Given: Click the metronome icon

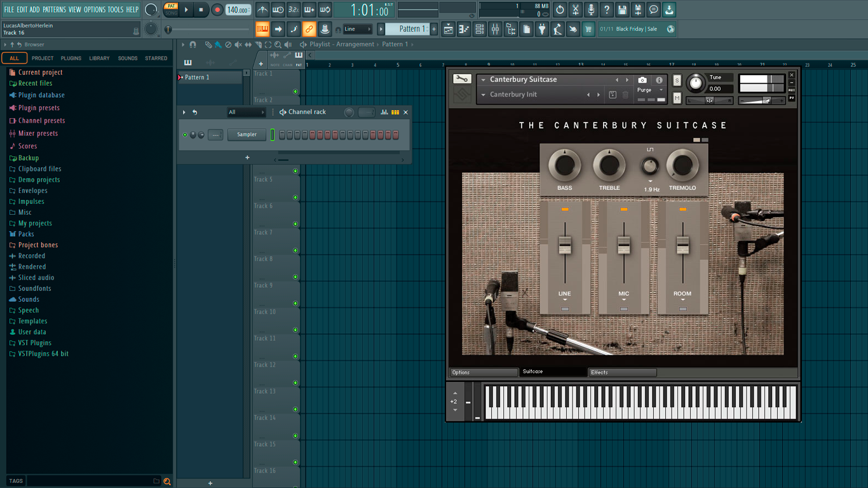Looking at the screenshot, I should click(x=262, y=10).
